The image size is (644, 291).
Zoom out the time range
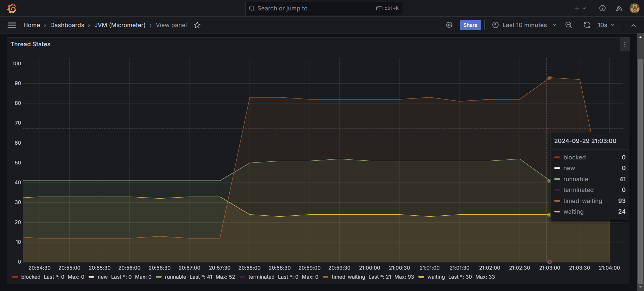(569, 25)
